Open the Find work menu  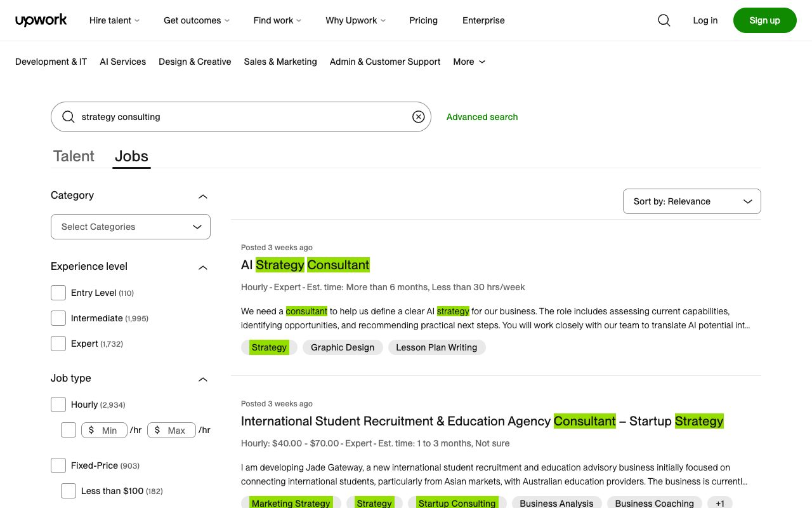click(x=277, y=20)
